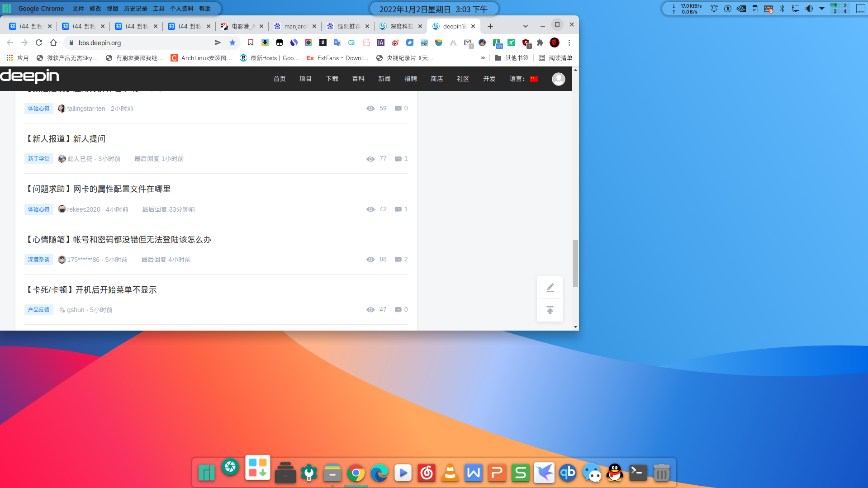Open the 阅读清单 reading list
The height and width of the screenshot is (488, 868).
(x=555, y=58)
